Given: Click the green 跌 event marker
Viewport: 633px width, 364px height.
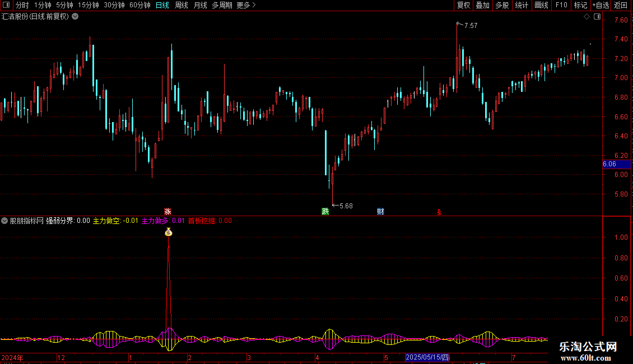Looking at the screenshot, I should point(325,212).
